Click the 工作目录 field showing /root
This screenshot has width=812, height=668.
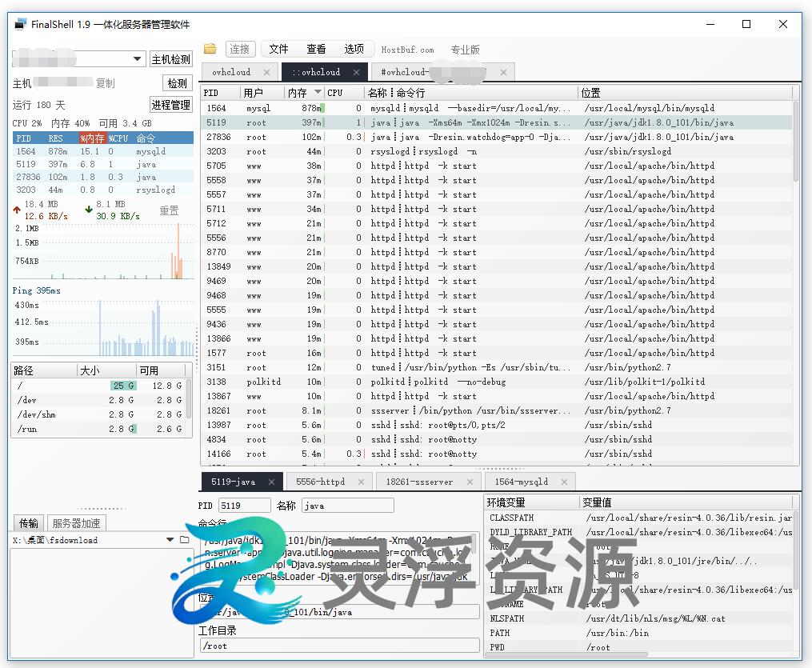[340, 646]
